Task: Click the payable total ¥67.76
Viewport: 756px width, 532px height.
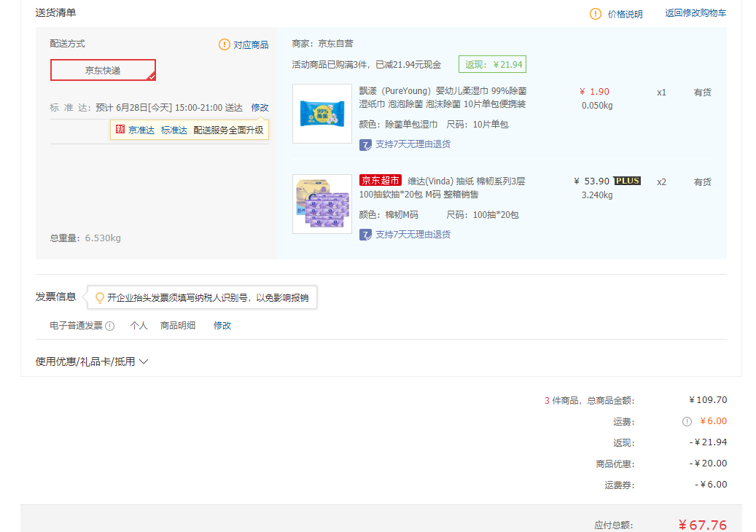Action: [x=703, y=525]
